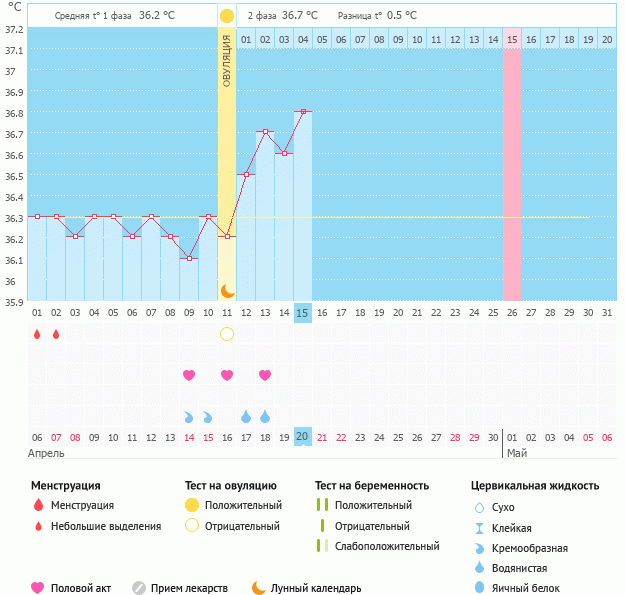Click the heart icon on cycle day 13
This screenshot has height=595, width=626.
click(265, 375)
